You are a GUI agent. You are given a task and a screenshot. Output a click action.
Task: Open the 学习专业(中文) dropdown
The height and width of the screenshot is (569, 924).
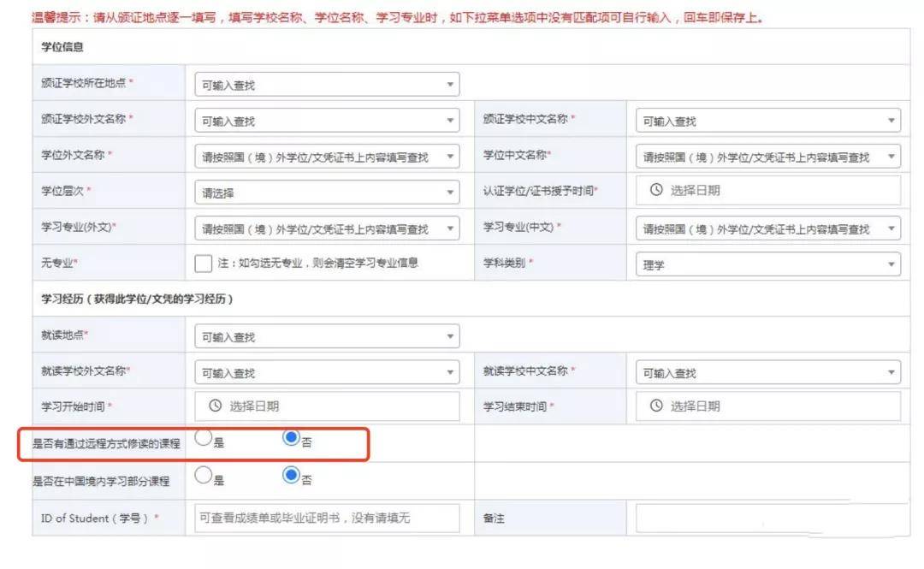point(767,228)
